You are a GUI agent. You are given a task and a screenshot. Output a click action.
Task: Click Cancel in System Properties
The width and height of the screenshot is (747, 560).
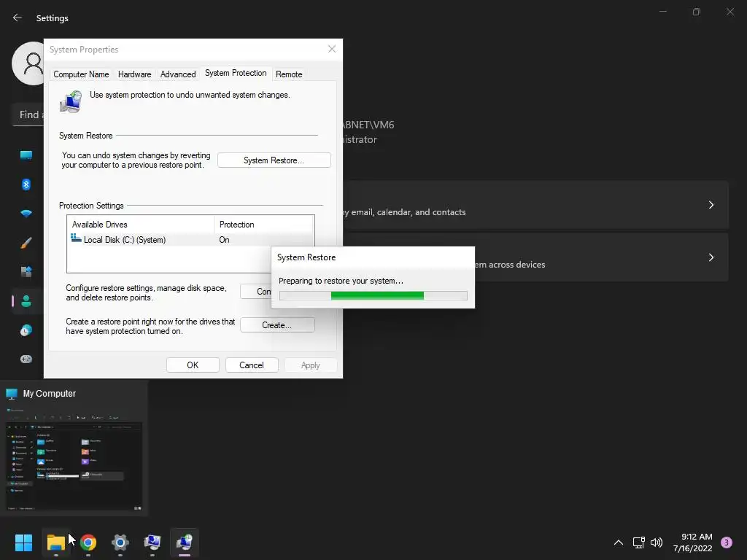point(252,365)
